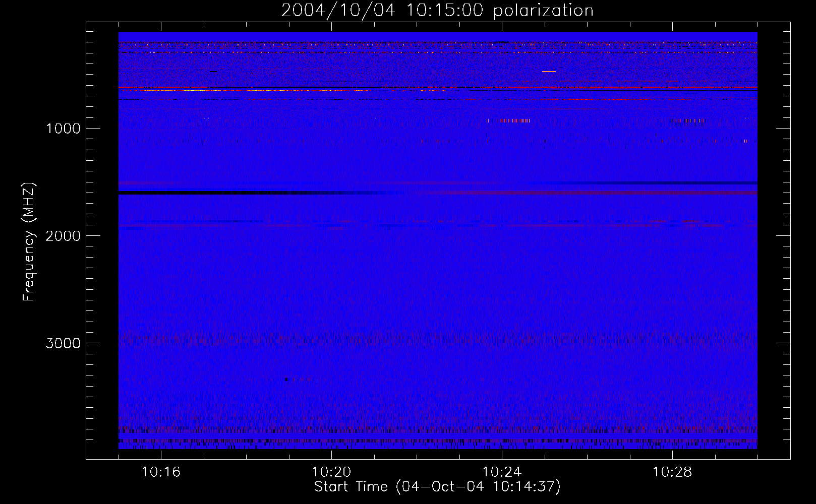Click the short orange burst near 10:25

click(549, 72)
